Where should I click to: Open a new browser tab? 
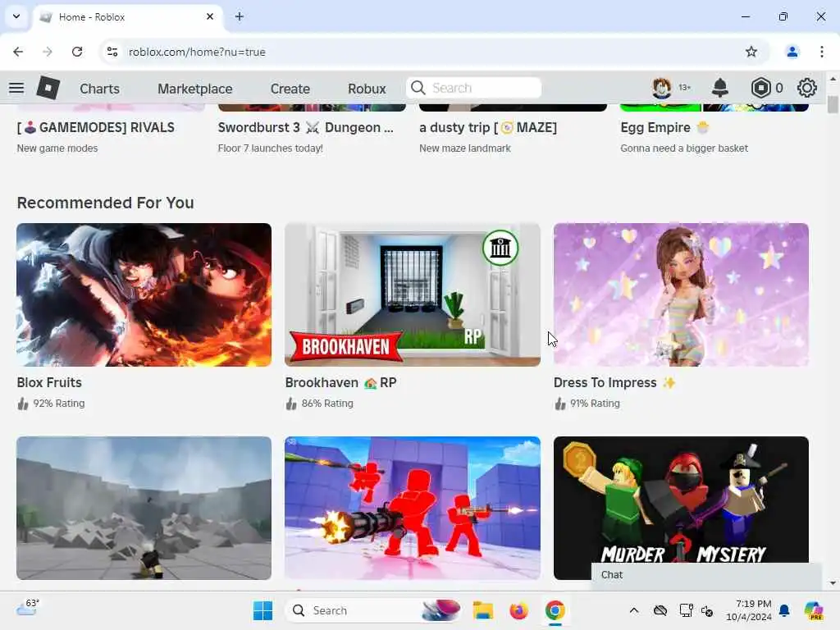tap(240, 16)
